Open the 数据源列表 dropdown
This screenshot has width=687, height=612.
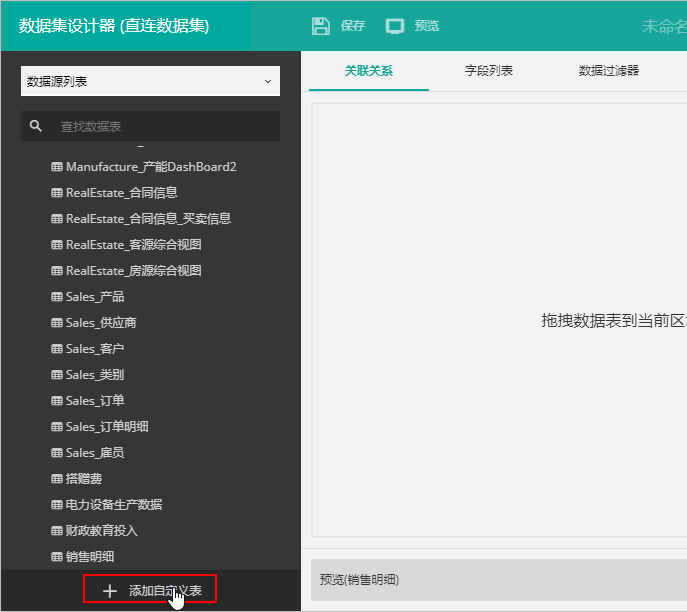150,82
